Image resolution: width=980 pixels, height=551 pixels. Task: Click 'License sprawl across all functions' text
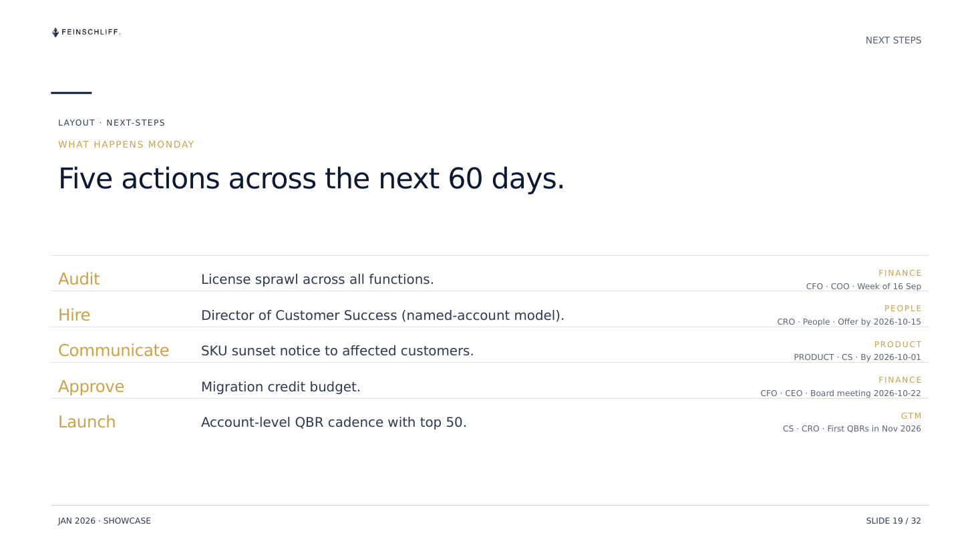(x=317, y=280)
